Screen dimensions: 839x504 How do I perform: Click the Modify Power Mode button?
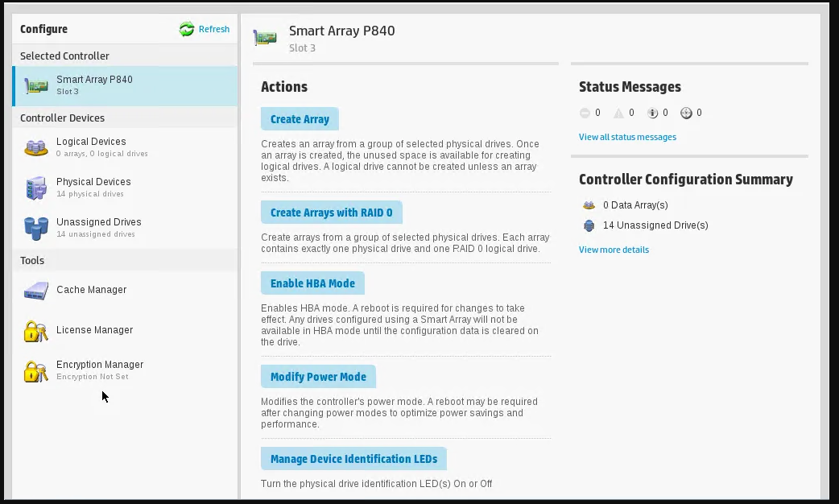point(318,377)
